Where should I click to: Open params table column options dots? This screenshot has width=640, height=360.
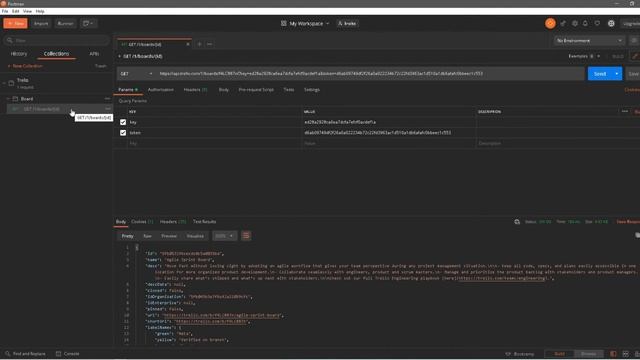[624, 111]
